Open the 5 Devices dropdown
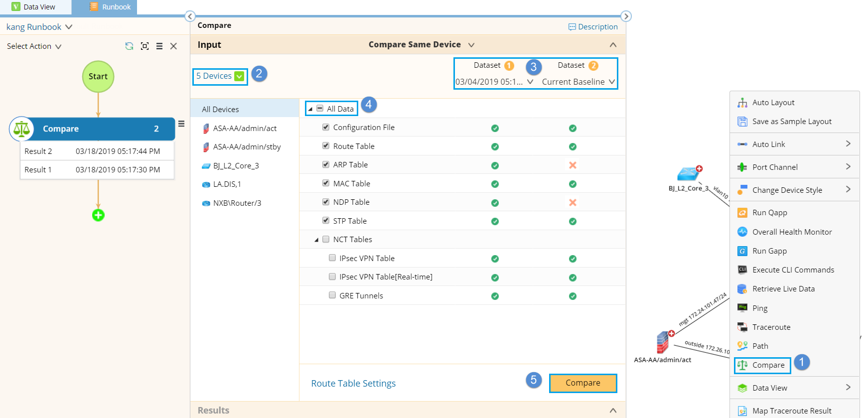The height and width of the screenshot is (418, 868). coord(239,76)
